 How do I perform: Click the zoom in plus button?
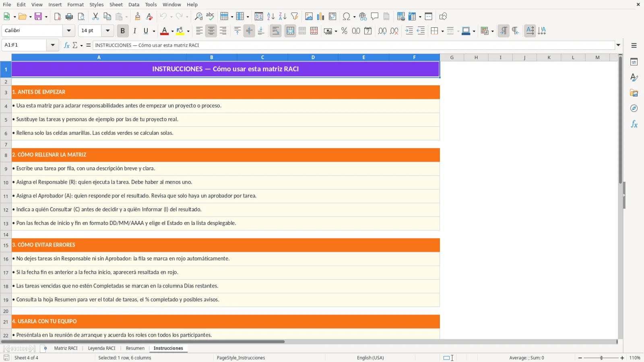click(x=622, y=358)
